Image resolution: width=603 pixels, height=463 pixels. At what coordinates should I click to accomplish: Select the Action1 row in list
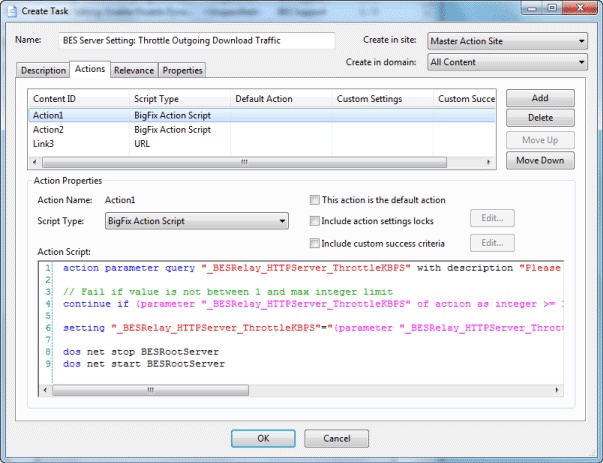[x=262, y=115]
